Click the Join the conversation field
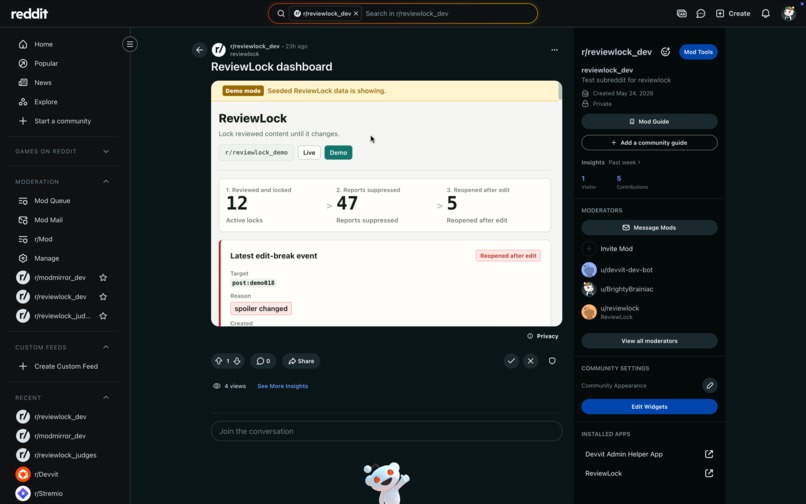806x504 pixels. (387, 431)
